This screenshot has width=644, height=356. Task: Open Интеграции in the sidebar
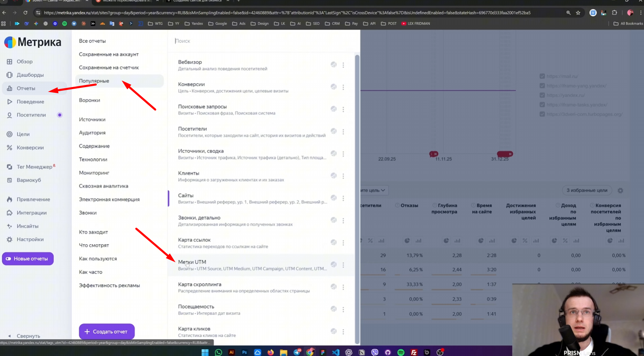[32, 213]
